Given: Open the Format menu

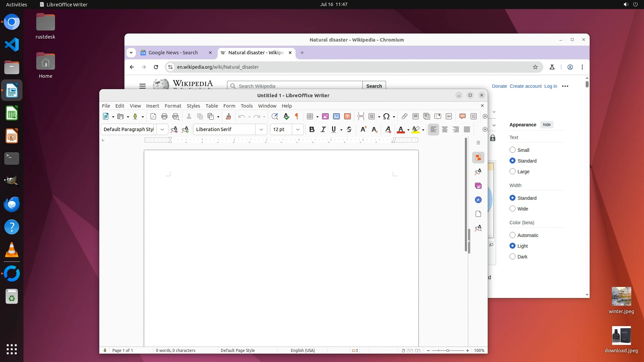Looking at the screenshot, I should coord(173,106).
